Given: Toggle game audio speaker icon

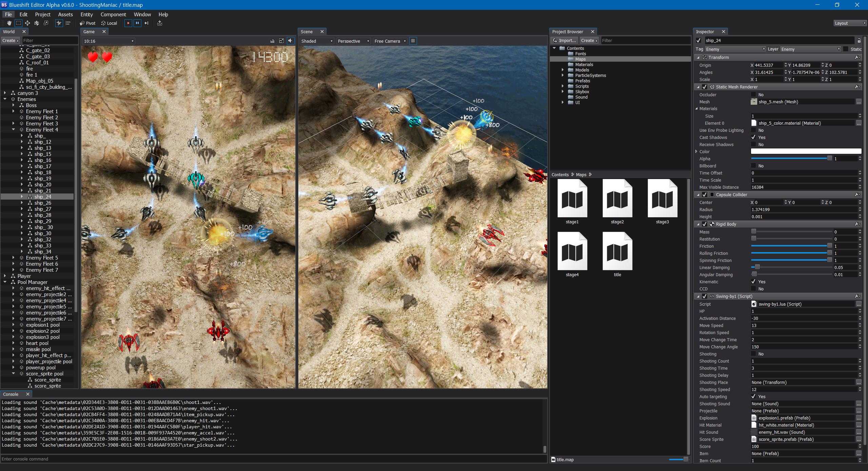Looking at the screenshot, I should [291, 41].
